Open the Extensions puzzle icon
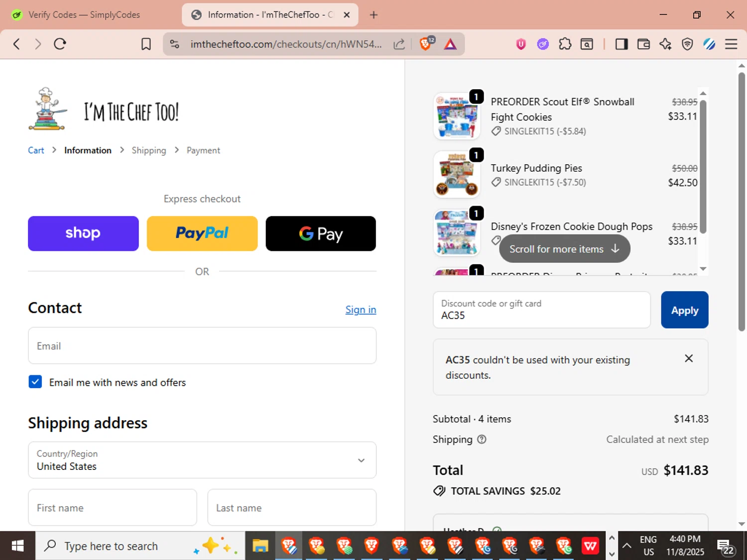 point(565,44)
